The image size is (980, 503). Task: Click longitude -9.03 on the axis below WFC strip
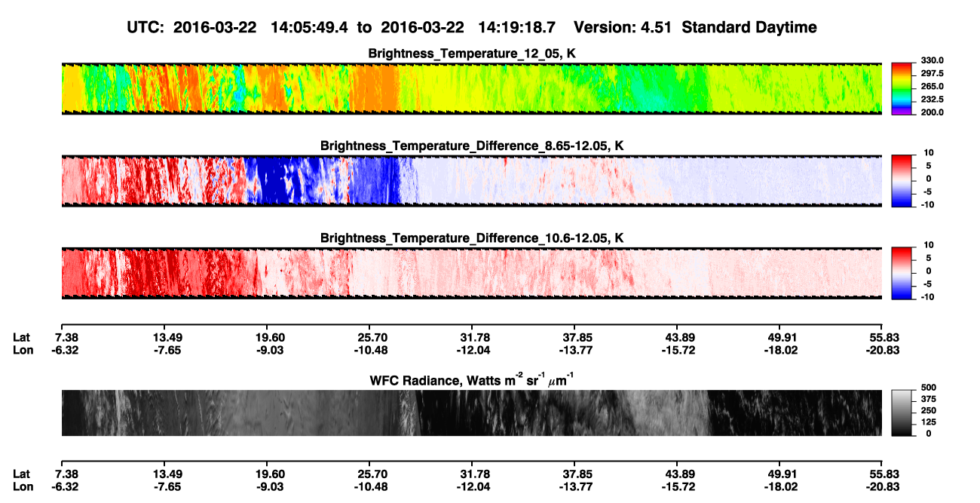(271, 487)
